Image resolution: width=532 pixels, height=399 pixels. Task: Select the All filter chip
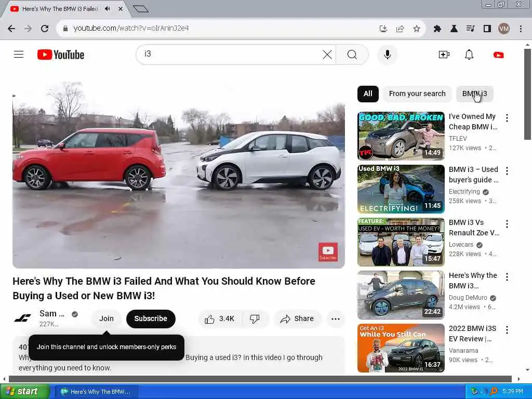(368, 94)
